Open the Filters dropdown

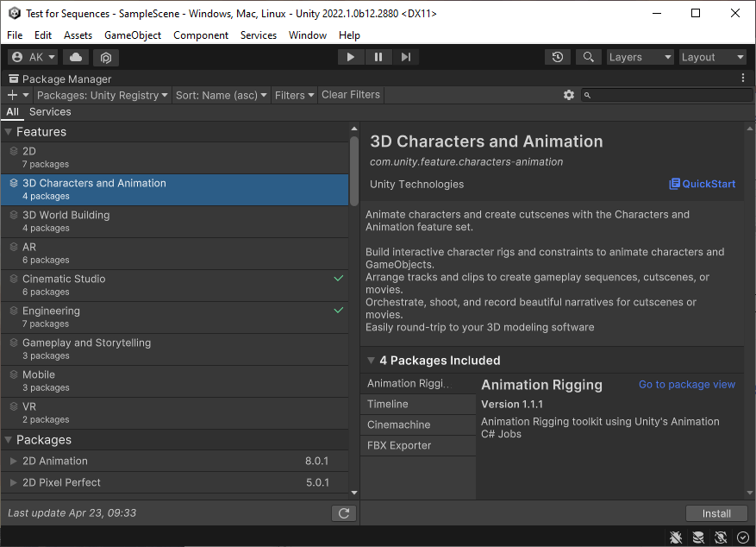pyautogui.click(x=294, y=95)
